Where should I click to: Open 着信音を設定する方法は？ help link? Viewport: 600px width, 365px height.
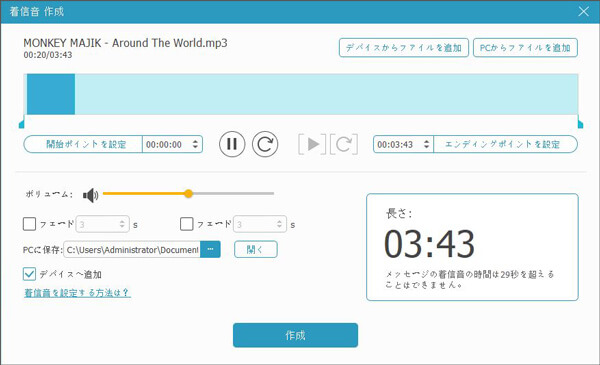[x=77, y=293]
